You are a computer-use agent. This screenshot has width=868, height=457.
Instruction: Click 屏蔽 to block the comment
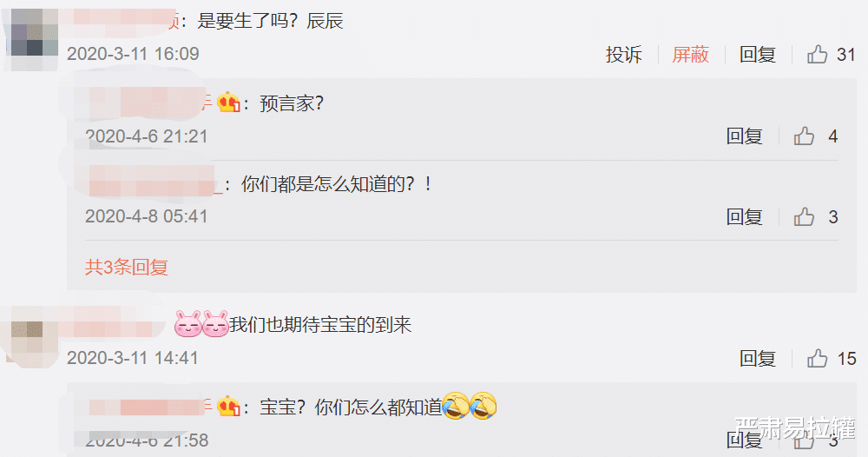pyautogui.click(x=690, y=54)
